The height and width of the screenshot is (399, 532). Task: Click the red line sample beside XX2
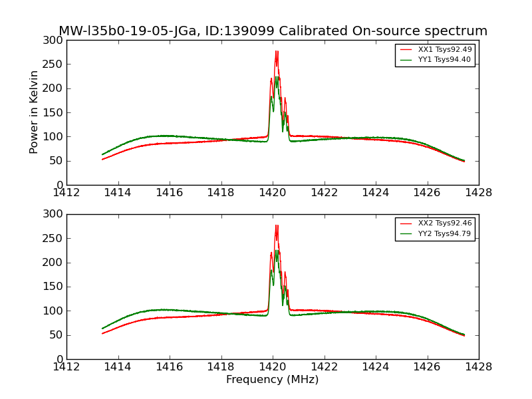click(x=406, y=223)
